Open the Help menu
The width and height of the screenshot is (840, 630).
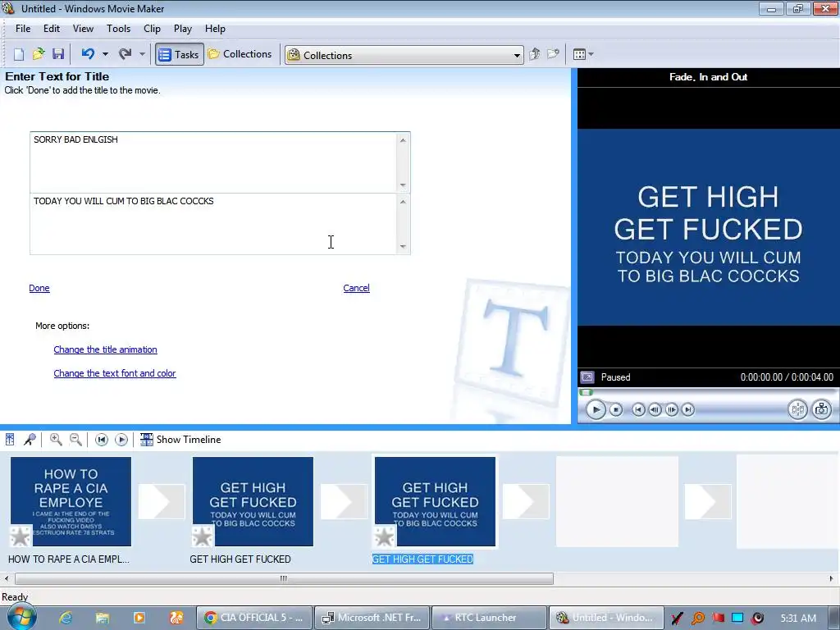click(216, 29)
